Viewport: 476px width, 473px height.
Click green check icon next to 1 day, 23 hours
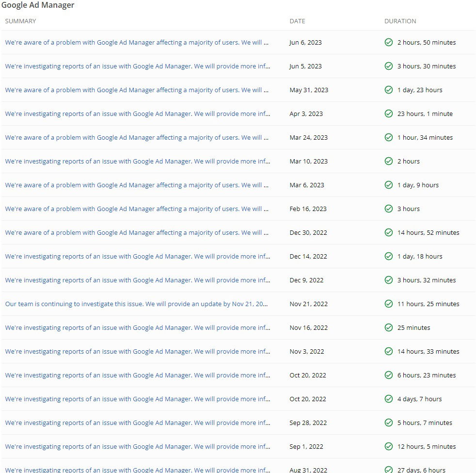(x=388, y=90)
